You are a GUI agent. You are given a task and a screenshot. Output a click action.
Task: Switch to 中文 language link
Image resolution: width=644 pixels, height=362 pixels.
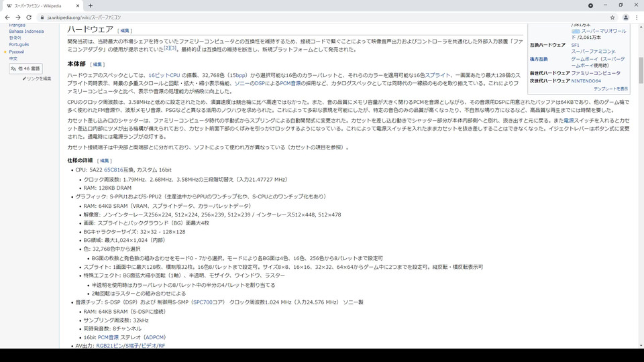13,59
